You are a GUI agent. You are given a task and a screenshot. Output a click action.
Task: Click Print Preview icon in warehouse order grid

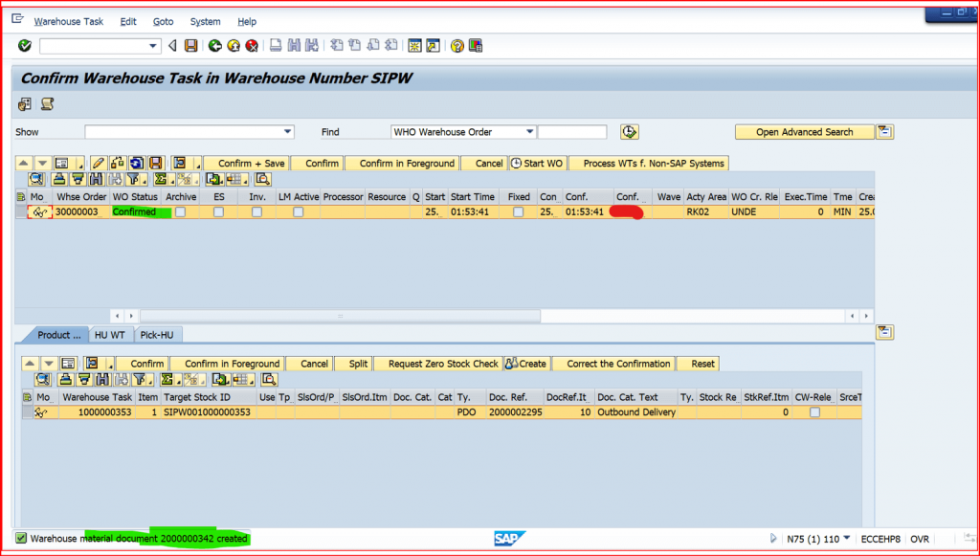point(263,179)
